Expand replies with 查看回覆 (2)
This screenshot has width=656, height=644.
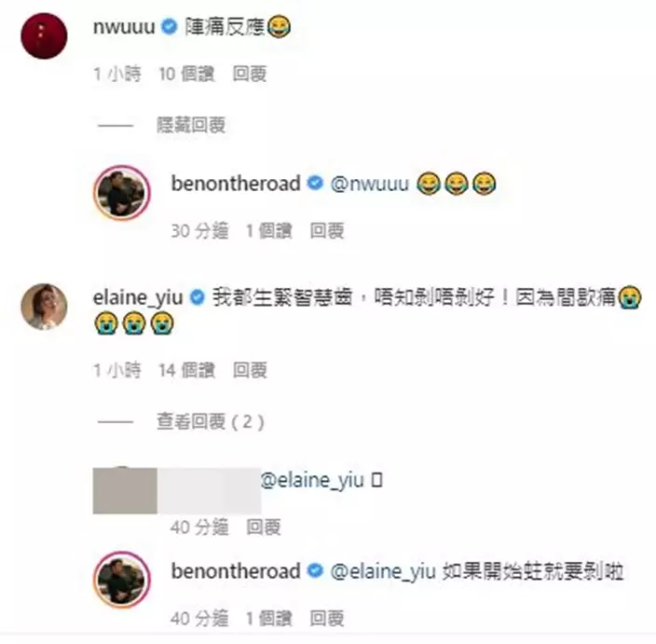click(x=211, y=421)
